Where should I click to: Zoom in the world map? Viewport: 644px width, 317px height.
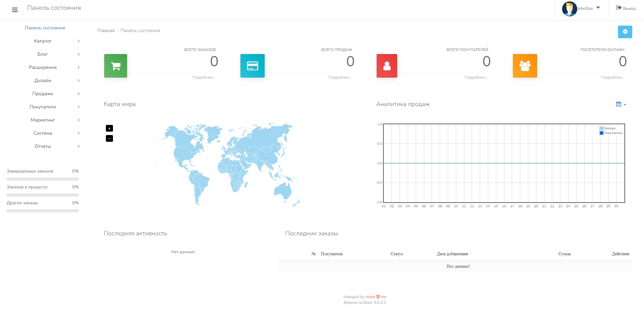point(109,128)
